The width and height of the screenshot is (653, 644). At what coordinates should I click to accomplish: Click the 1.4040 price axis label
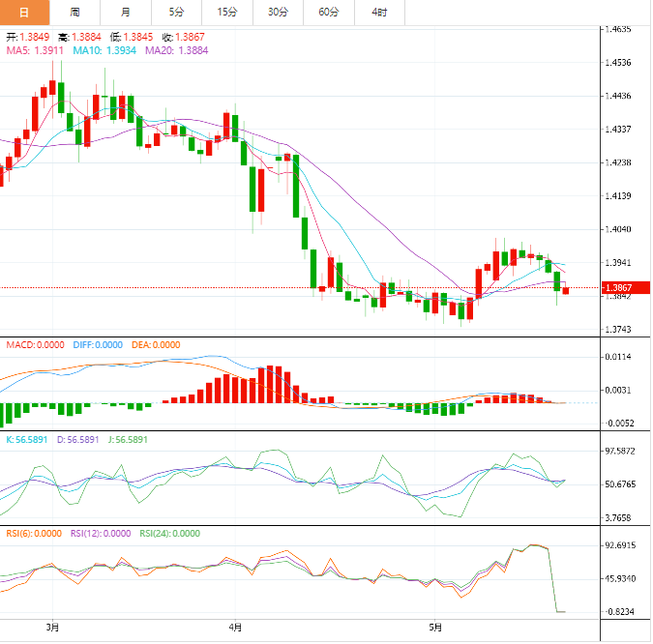click(618, 229)
